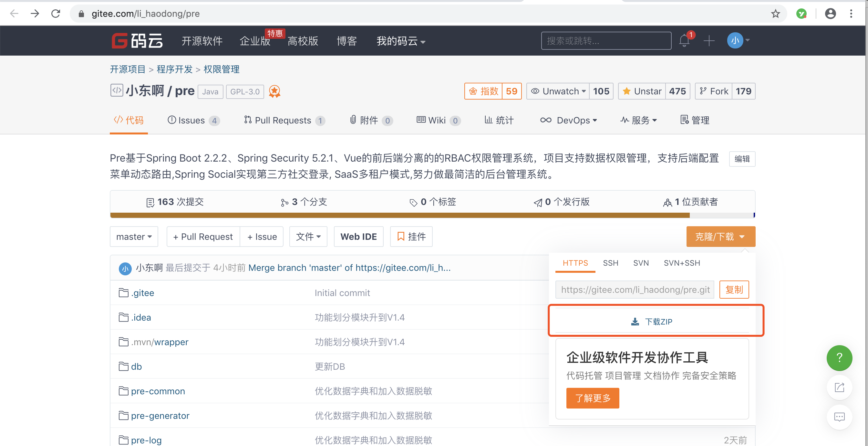The height and width of the screenshot is (446, 868).
Task: Expand the DevOps dropdown
Action: (568, 120)
